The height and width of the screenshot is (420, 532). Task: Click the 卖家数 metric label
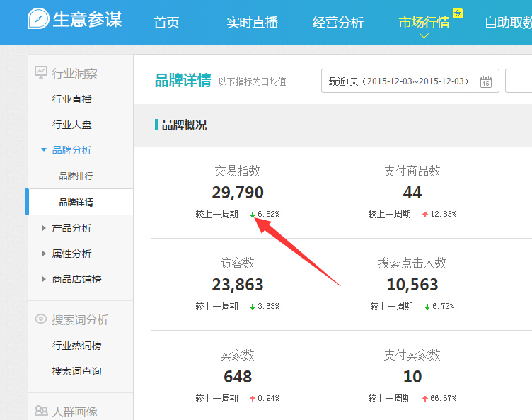pos(237,355)
